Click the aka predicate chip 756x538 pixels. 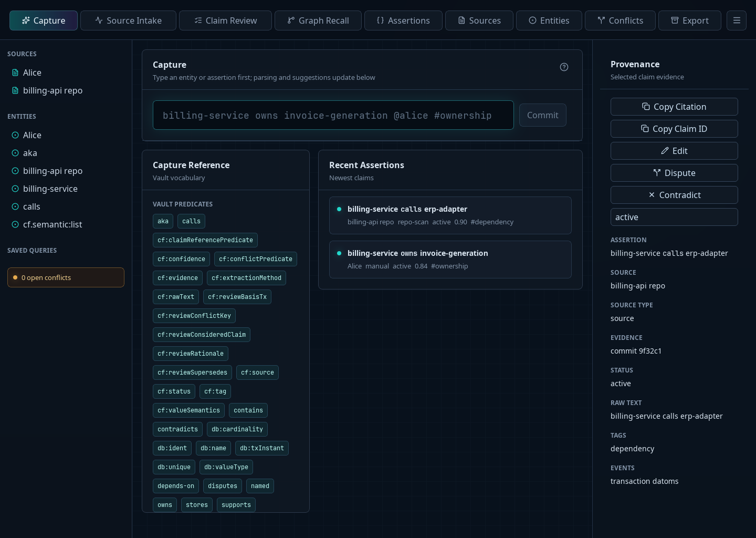tap(163, 221)
